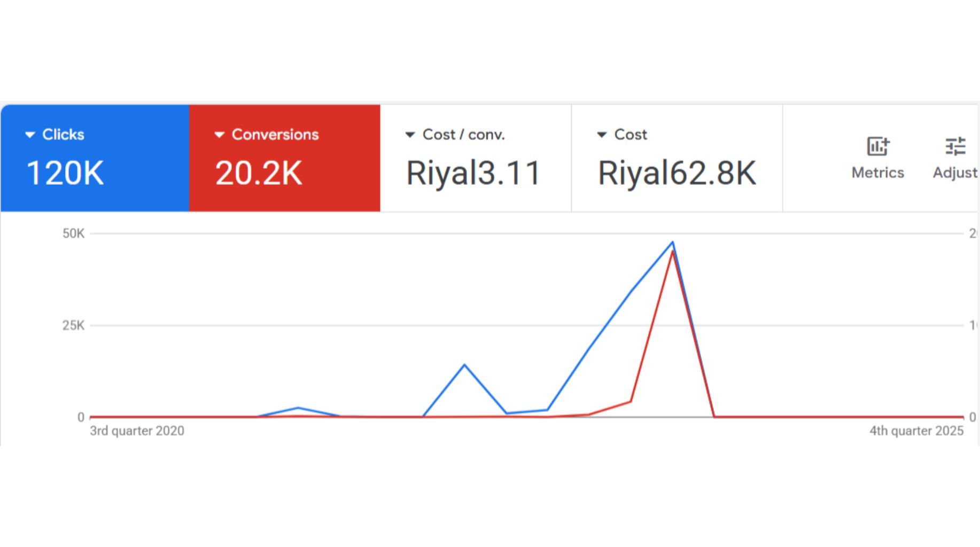Viewport: 980px width, 547px height.
Task: Click the Metrics label
Action: pyautogui.click(x=878, y=173)
